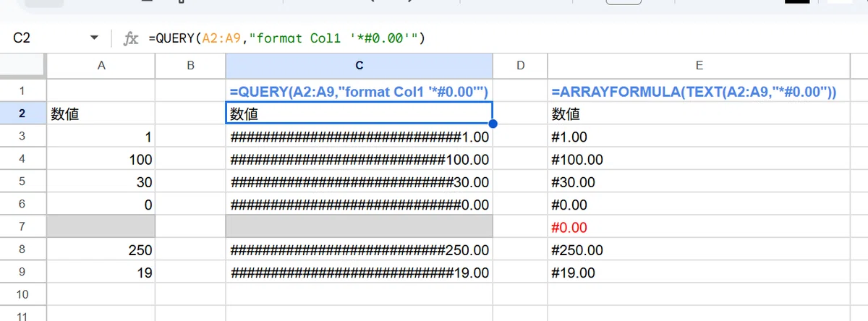Select row 4 header

point(22,159)
